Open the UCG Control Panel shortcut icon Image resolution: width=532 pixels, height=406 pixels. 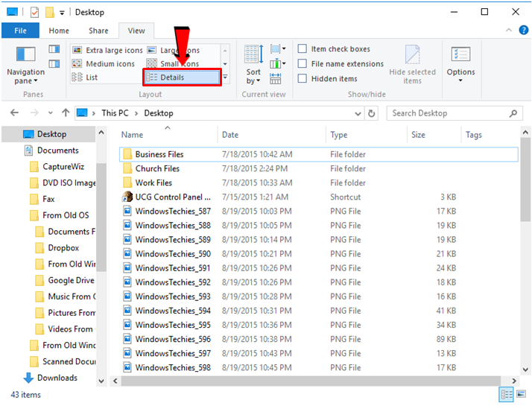(127, 197)
